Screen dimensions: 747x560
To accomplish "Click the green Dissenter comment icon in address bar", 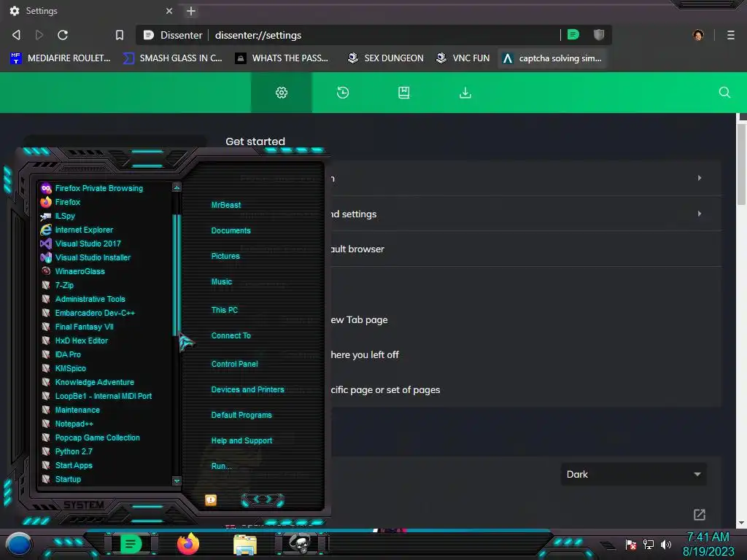I will (573, 34).
